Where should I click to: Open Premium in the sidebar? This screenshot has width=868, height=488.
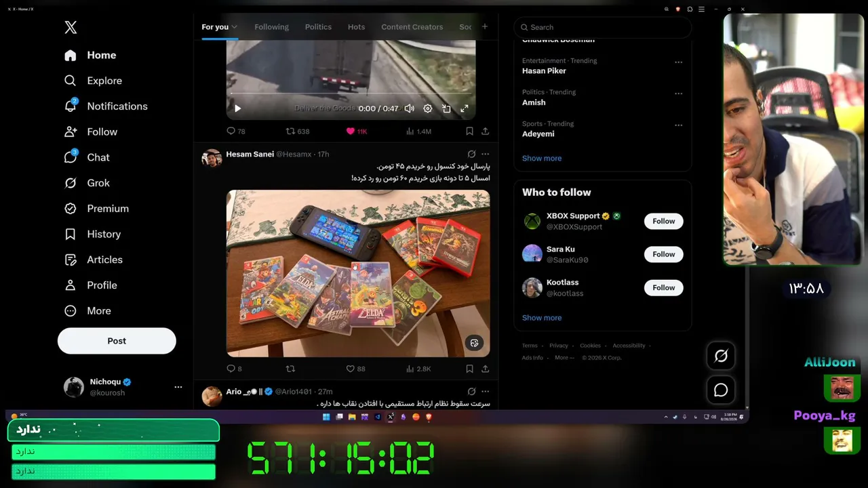pyautogui.click(x=96, y=209)
